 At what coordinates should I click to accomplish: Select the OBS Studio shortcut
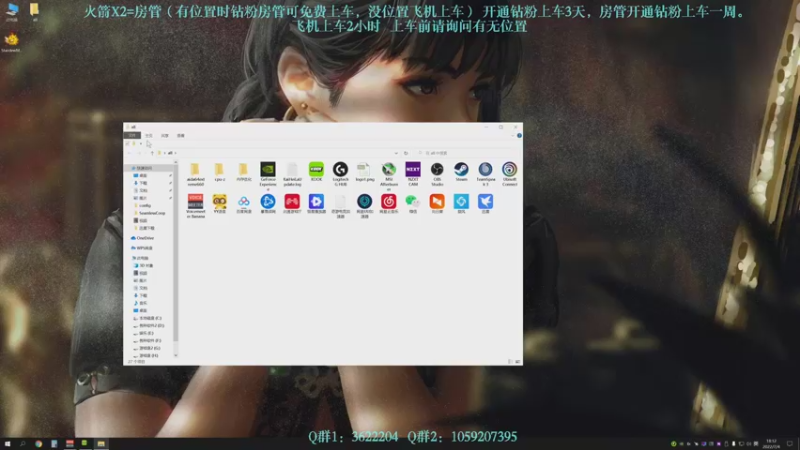tap(437, 174)
